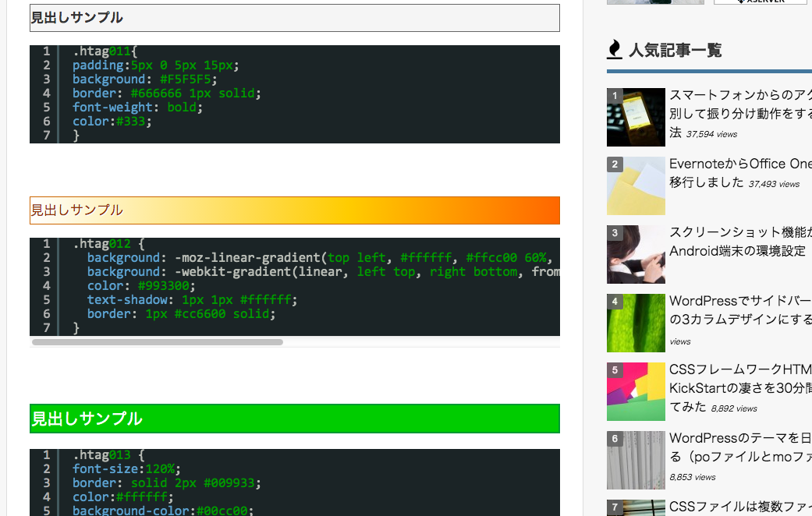Click the 8,892 views count text
Screen dimensions: 812x516
(734, 408)
